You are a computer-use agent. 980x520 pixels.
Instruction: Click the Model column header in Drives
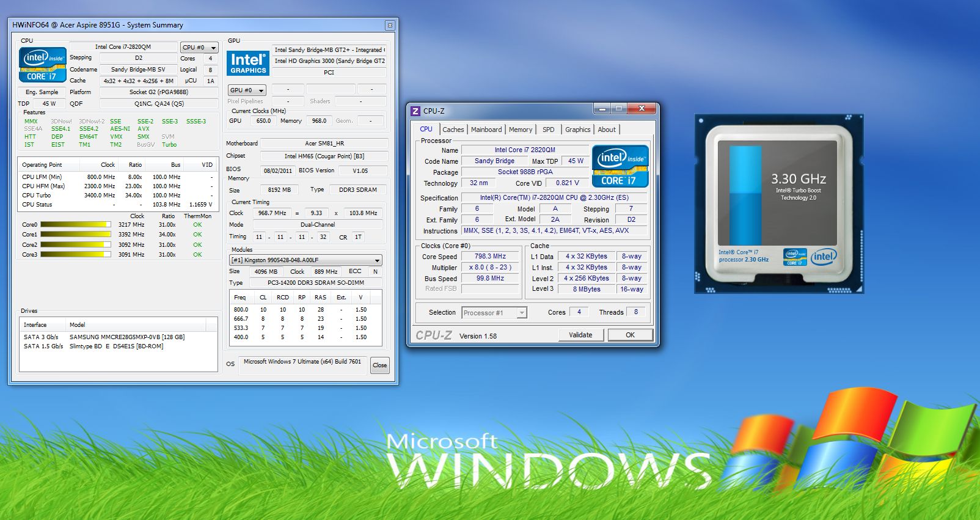136,325
